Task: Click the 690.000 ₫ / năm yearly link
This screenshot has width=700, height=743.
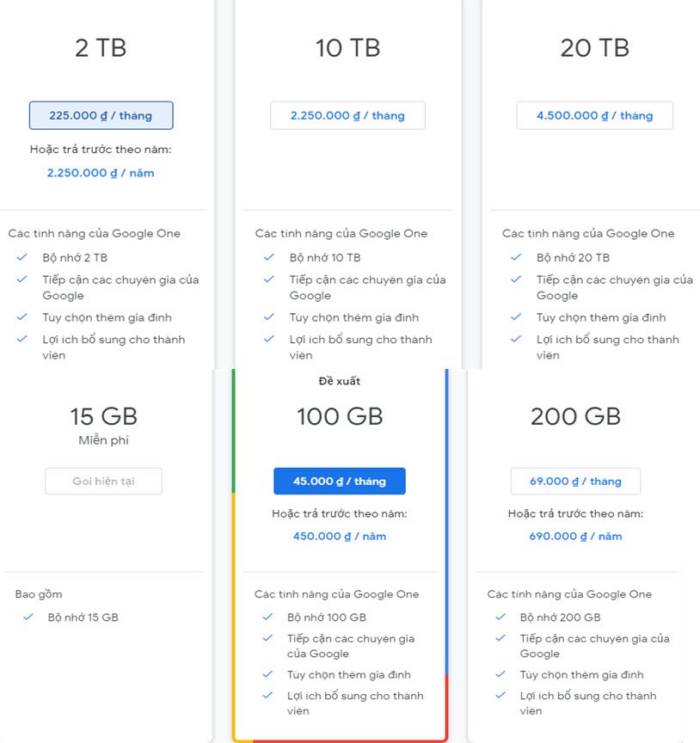Action: (575, 536)
